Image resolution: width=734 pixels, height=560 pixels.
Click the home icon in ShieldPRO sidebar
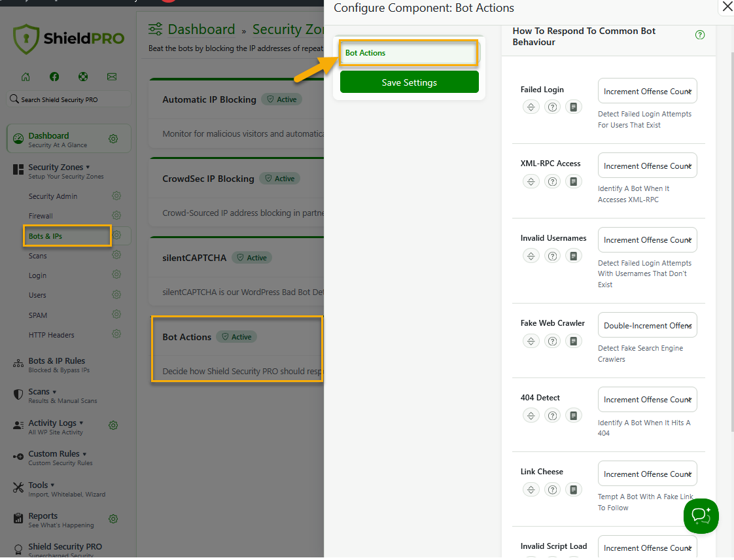tap(26, 77)
